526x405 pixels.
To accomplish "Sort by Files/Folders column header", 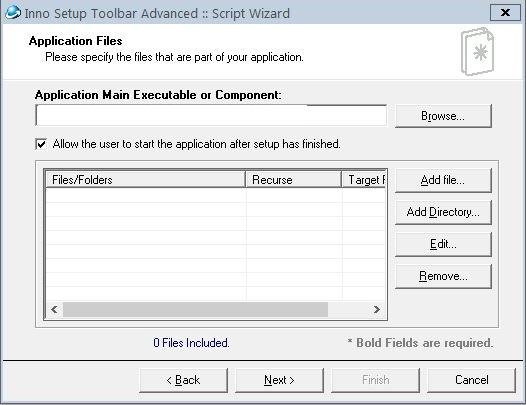I will coord(145,180).
